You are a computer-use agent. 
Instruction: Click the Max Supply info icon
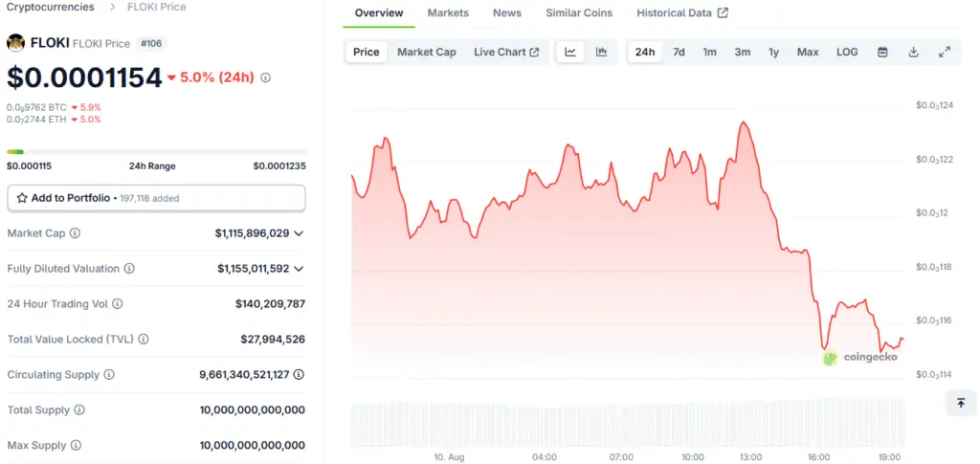click(76, 445)
